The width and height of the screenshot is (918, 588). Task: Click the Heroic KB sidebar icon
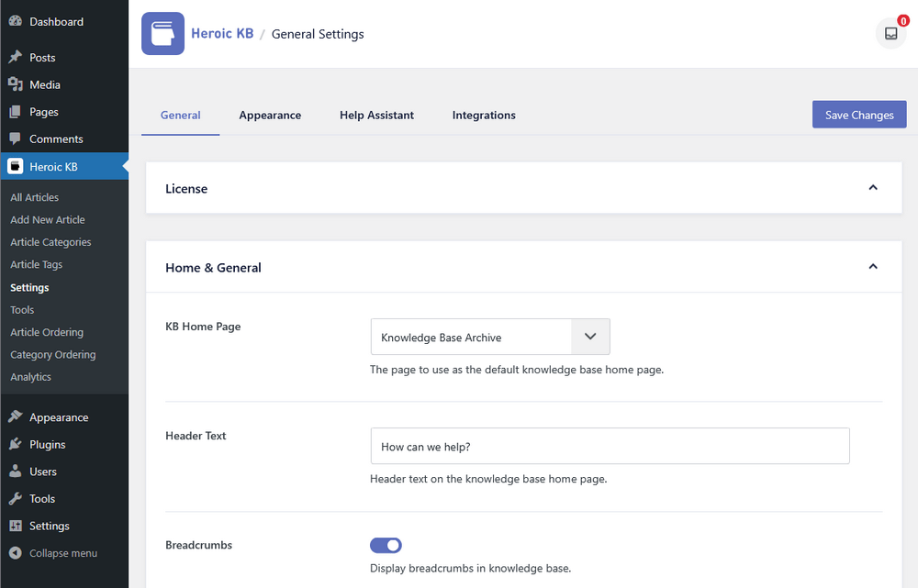tap(16, 166)
